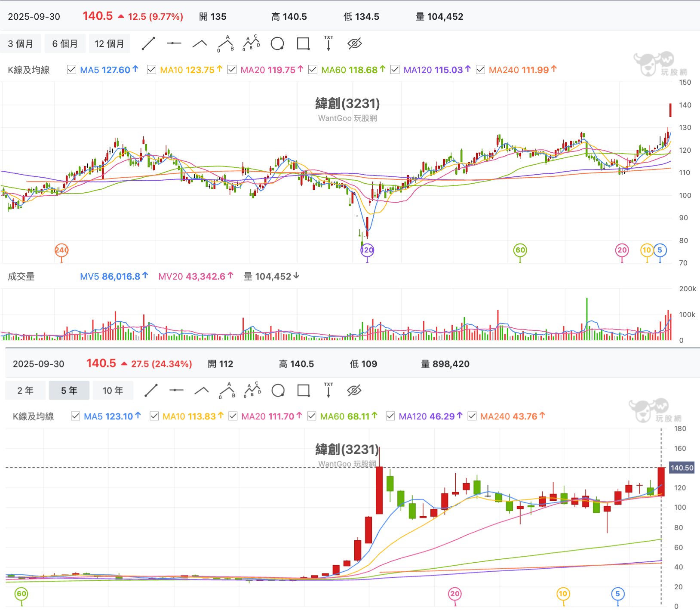Click 量 898,420 in lower chart header
Image resolution: width=700 pixels, height=610 pixels.
point(445,364)
